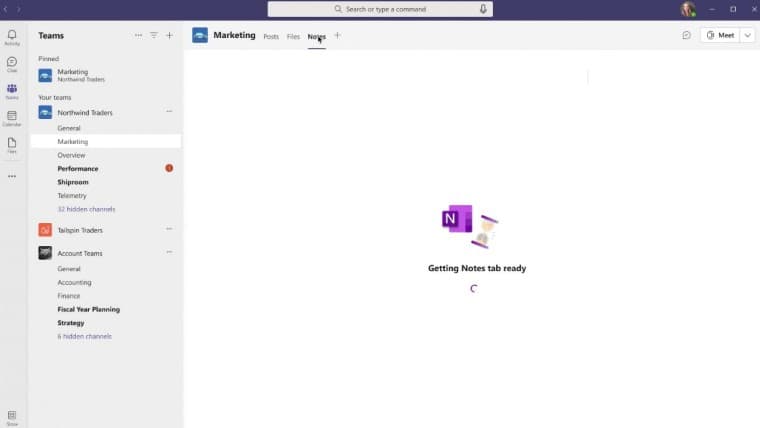Expand the Meet dropdown arrow
This screenshot has height=428, width=760.
pyautogui.click(x=747, y=35)
